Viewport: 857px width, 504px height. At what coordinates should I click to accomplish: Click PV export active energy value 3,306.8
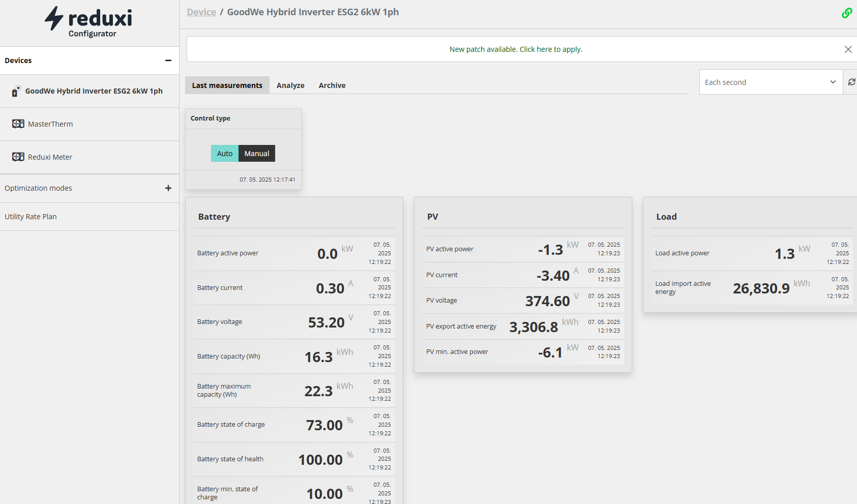pos(534,327)
